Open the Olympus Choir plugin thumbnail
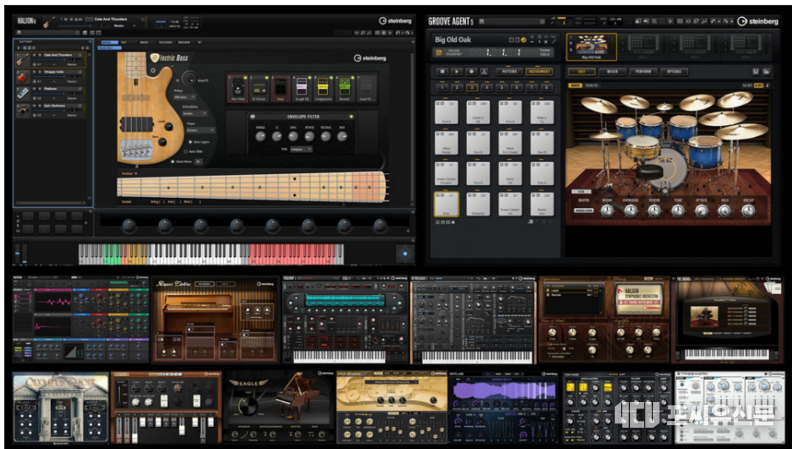Screen dimensions: 792x449 (61, 408)
